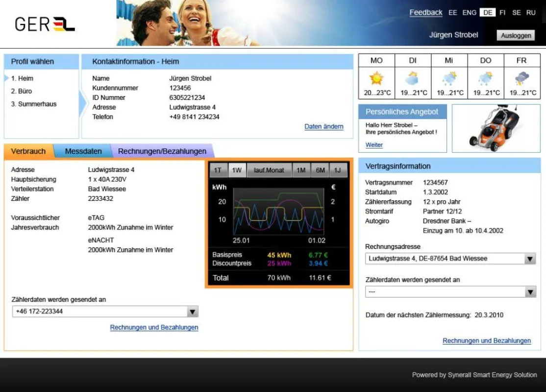
Task: Click the Weiter offer link
Action: click(374, 145)
